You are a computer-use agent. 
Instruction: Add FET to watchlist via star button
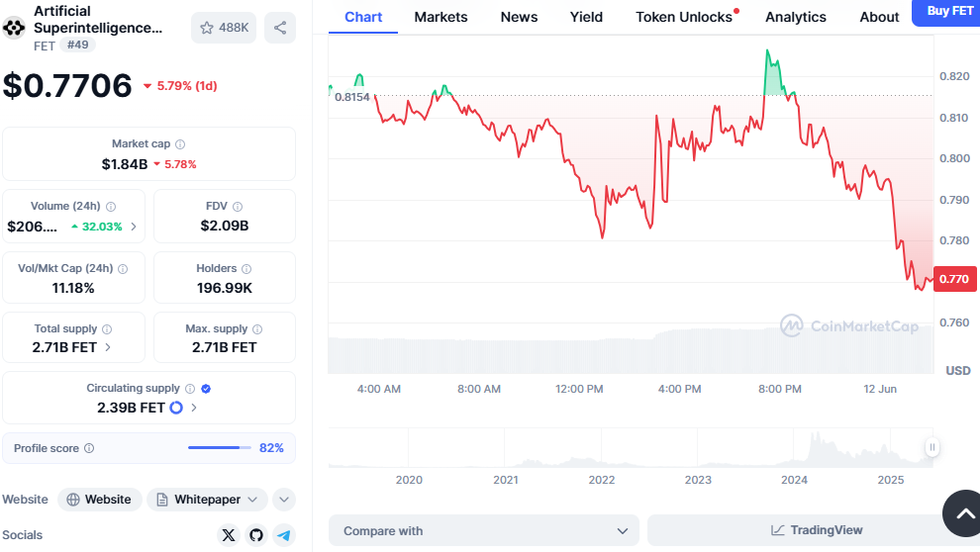click(224, 28)
